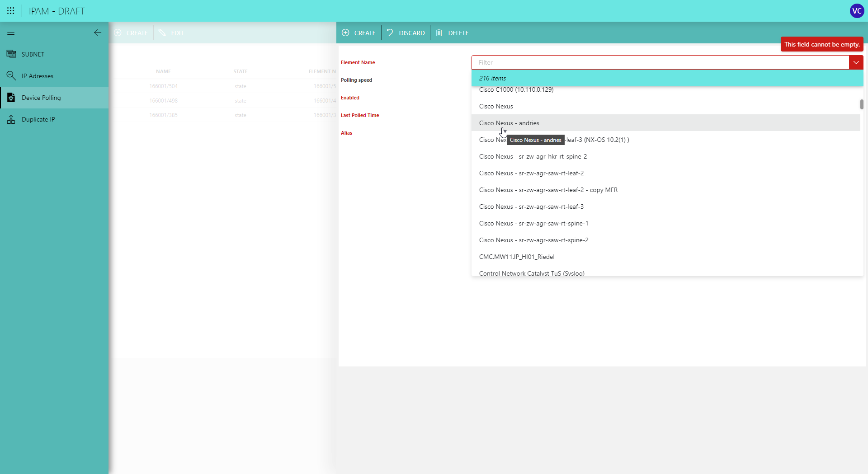
Task: Choose Cisco Nexus - sr-zw-agr-saw-rt-spine-2
Action: pyautogui.click(x=665, y=240)
